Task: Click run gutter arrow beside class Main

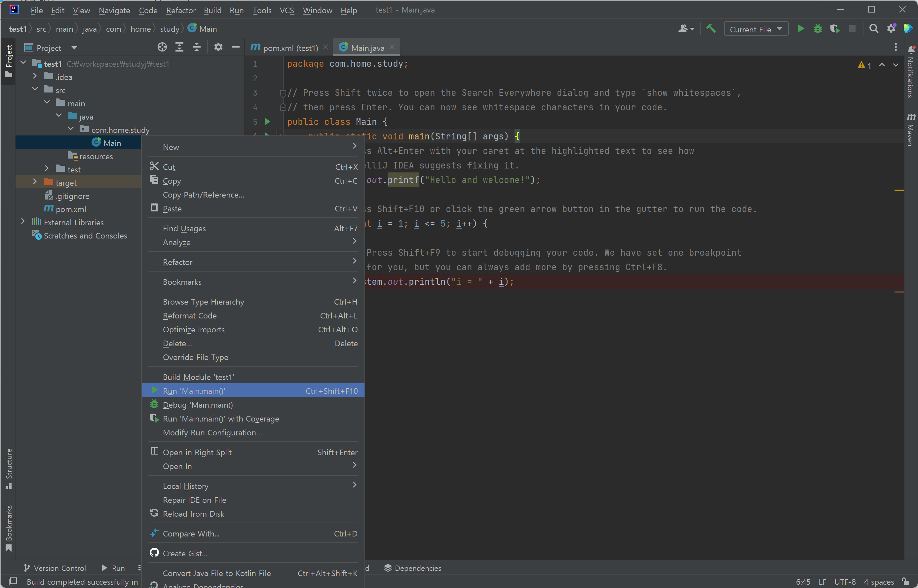Action: coord(267,122)
